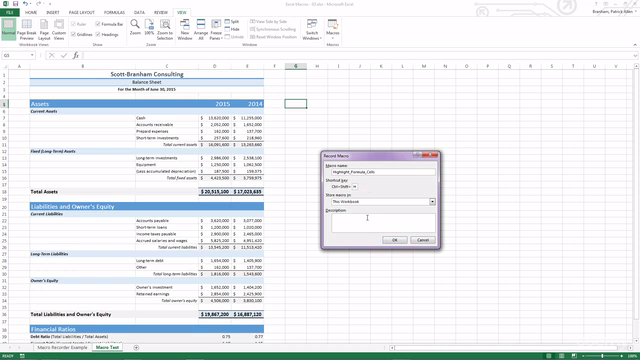Open Custom Views
The height and width of the screenshot is (360, 640).
click(x=59, y=29)
